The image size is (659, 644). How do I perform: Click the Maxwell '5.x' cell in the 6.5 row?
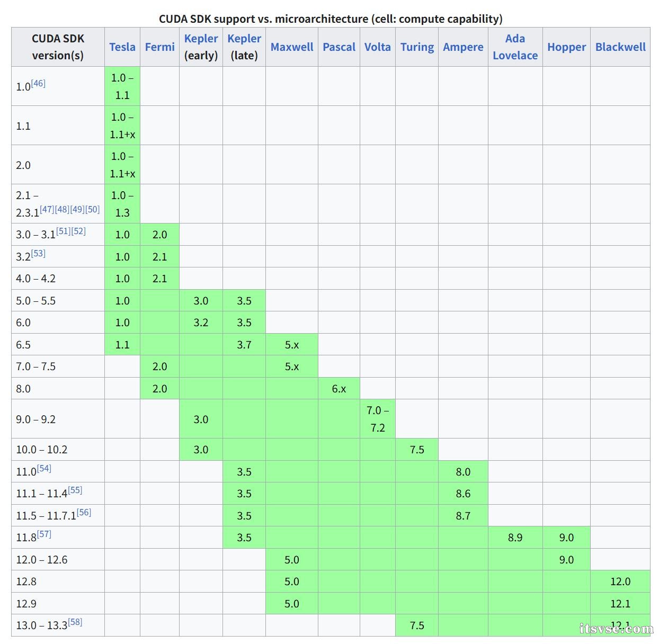click(292, 345)
